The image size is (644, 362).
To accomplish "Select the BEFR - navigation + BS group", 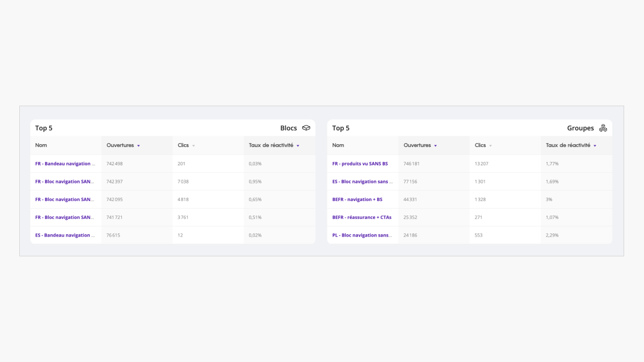I will 357,200.
